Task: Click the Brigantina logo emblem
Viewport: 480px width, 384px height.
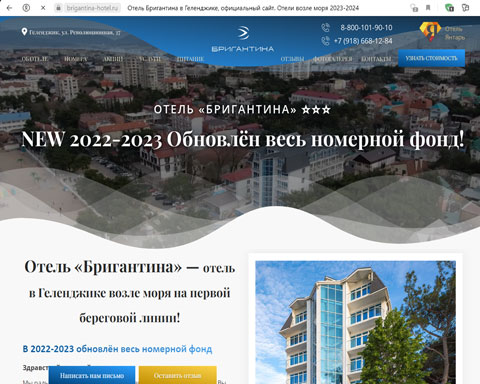Action: (x=243, y=33)
